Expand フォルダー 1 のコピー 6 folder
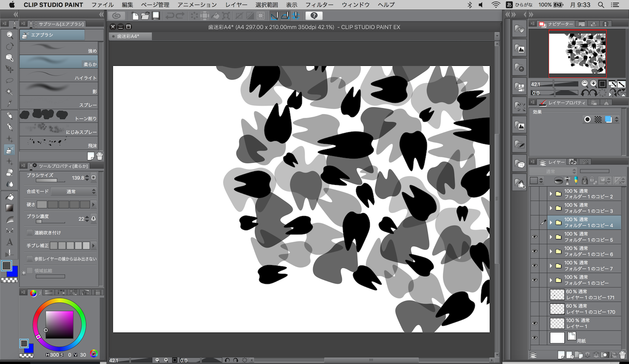The image size is (629, 364). tap(551, 251)
